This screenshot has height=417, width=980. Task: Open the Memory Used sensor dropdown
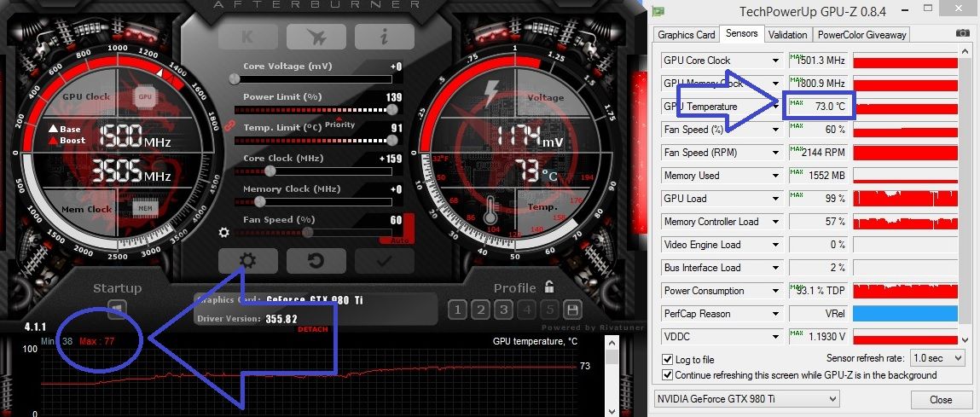coord(775,176)
